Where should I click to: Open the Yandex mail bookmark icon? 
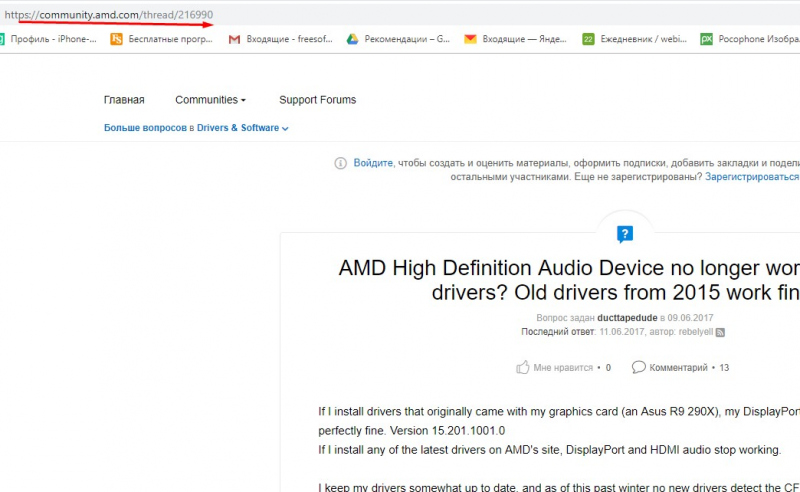[470, 39]
